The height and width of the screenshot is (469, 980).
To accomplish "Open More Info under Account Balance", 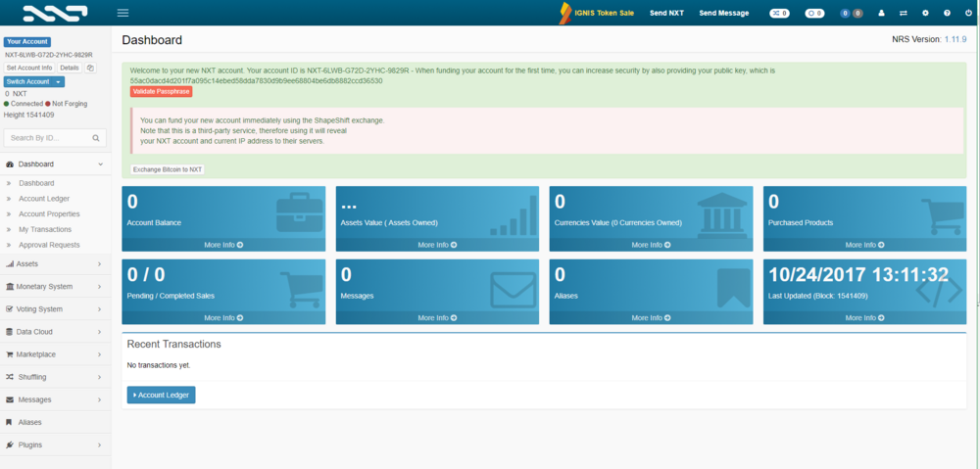I will (223, 245).
